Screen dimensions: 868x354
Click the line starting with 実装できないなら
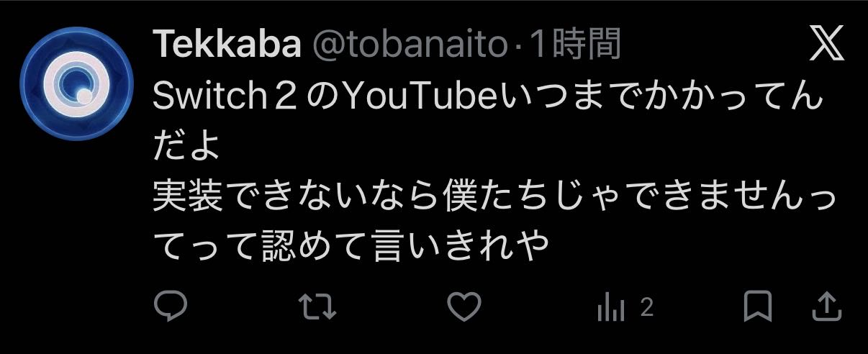495,199
